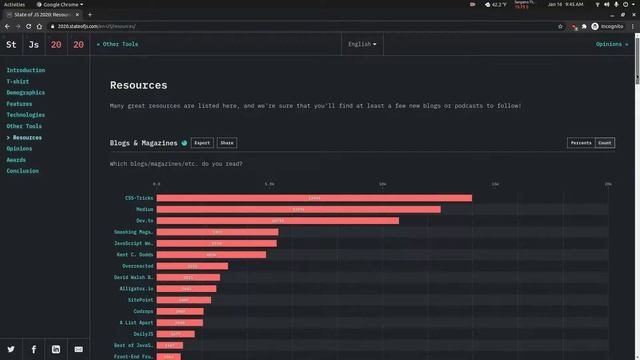Image resolution: width=640 pixels, height=360 pixels.
Task: Open Other Tools in sidebar
Action: pos(24,126)
